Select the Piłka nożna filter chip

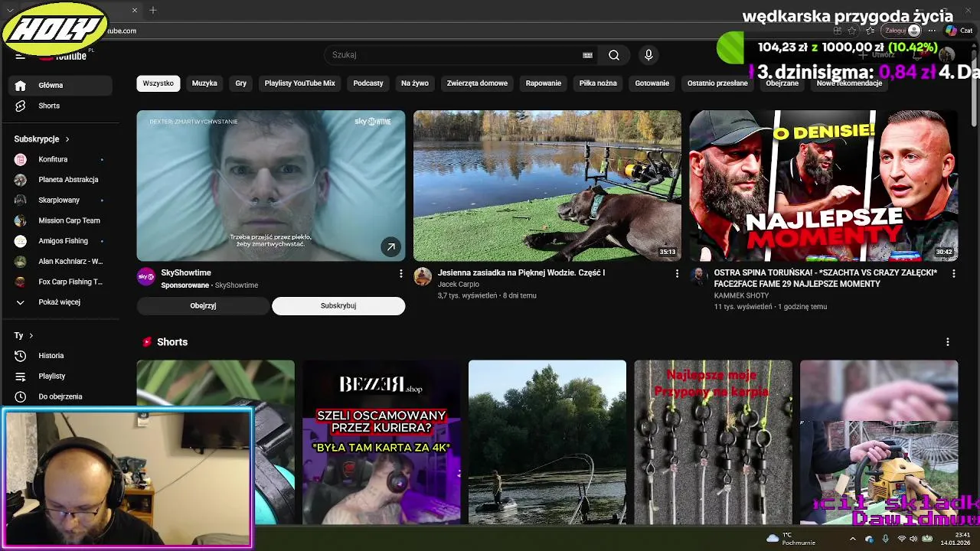[598, 83]
